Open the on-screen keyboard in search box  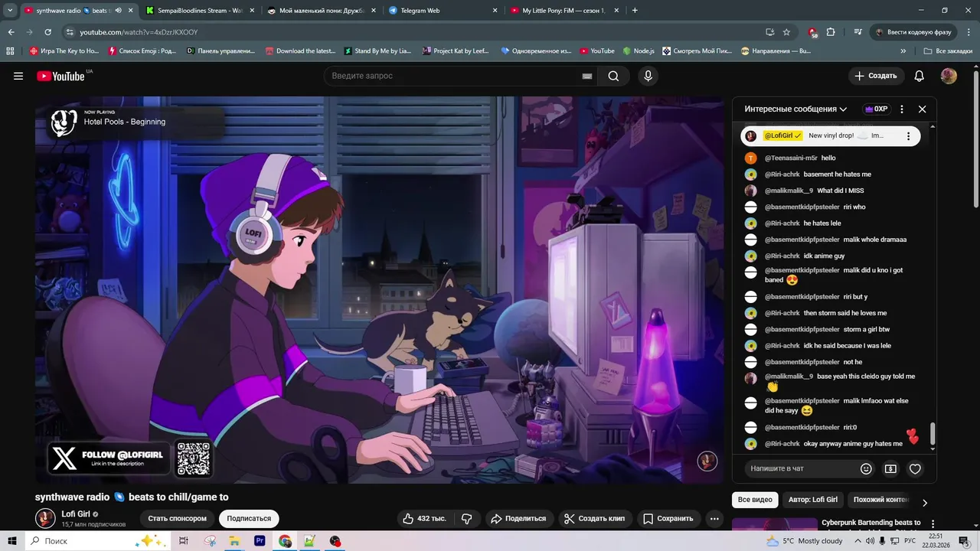587,76
